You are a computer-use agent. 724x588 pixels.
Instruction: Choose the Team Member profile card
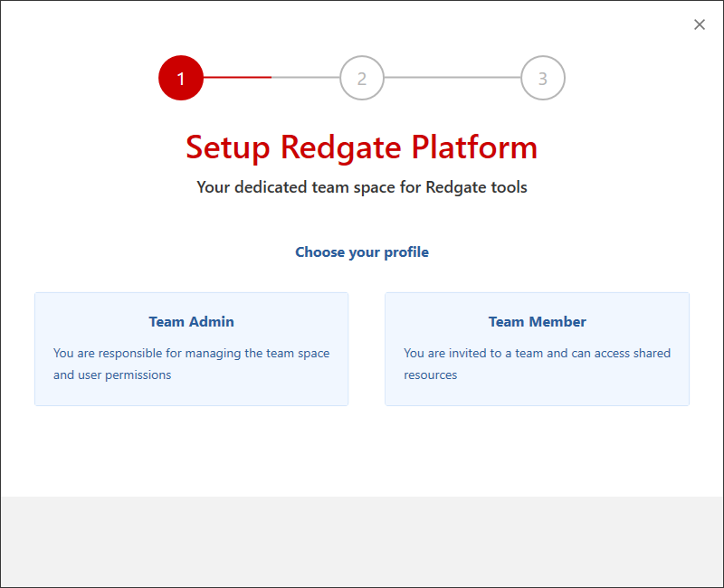(x=537, y=349)
